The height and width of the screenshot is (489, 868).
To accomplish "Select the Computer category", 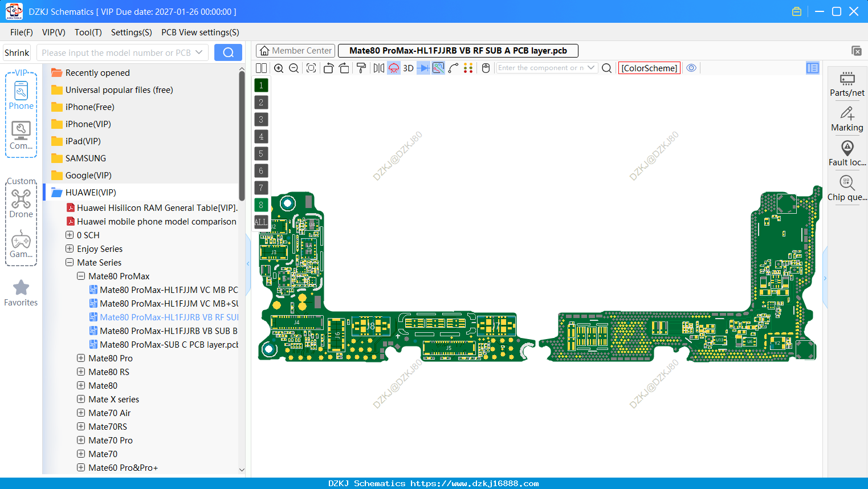I will [21, 136].
